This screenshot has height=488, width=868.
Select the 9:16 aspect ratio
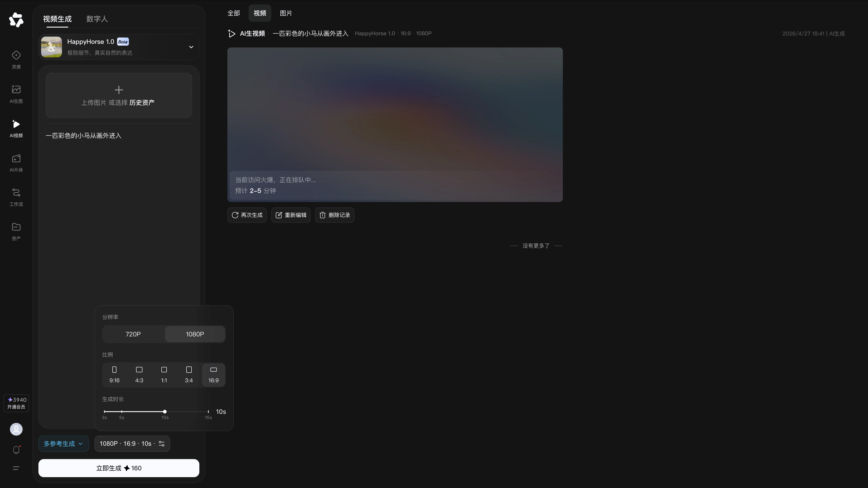pyautogui.click(x=114, y=375)
